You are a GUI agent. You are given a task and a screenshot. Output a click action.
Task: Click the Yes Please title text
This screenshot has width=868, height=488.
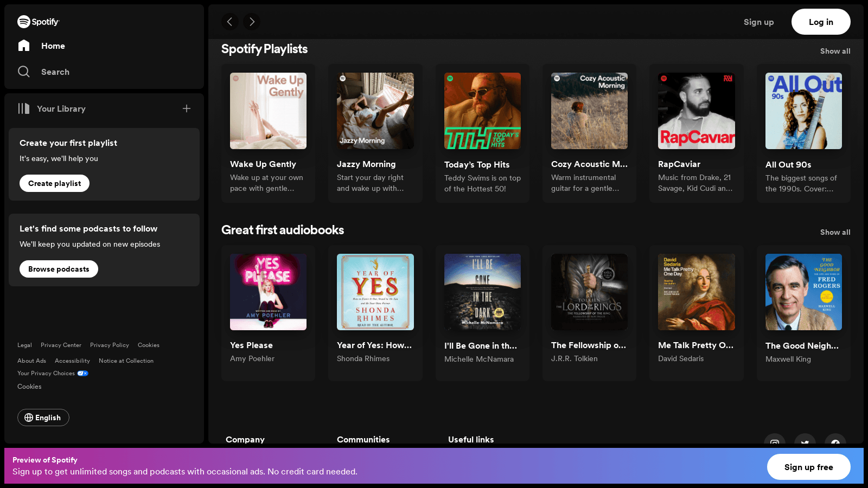click(251, 345)
